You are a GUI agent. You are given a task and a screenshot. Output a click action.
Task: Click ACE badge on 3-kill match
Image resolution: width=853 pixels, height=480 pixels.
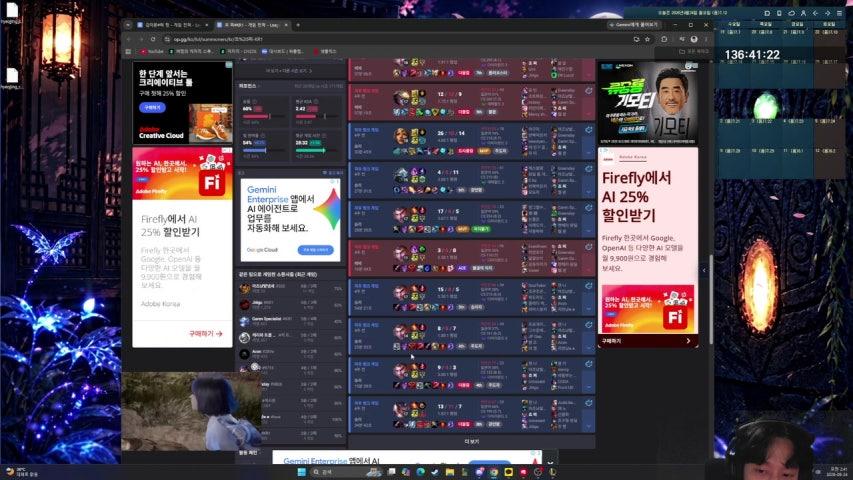coord(462,268)
